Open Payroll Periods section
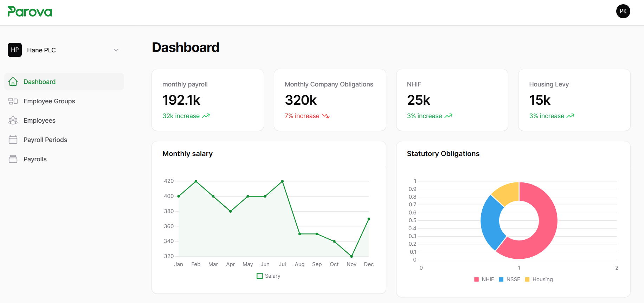 64,140
